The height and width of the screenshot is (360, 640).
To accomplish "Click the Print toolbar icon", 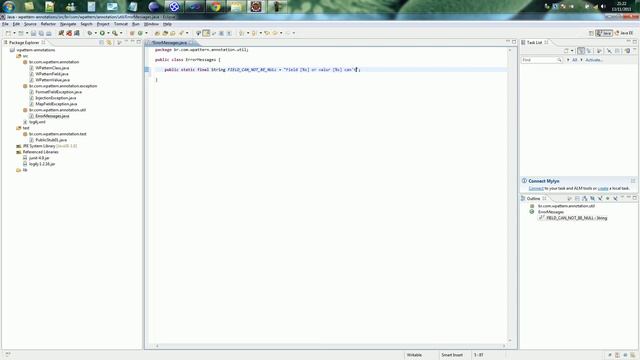I will pos(49,33).
